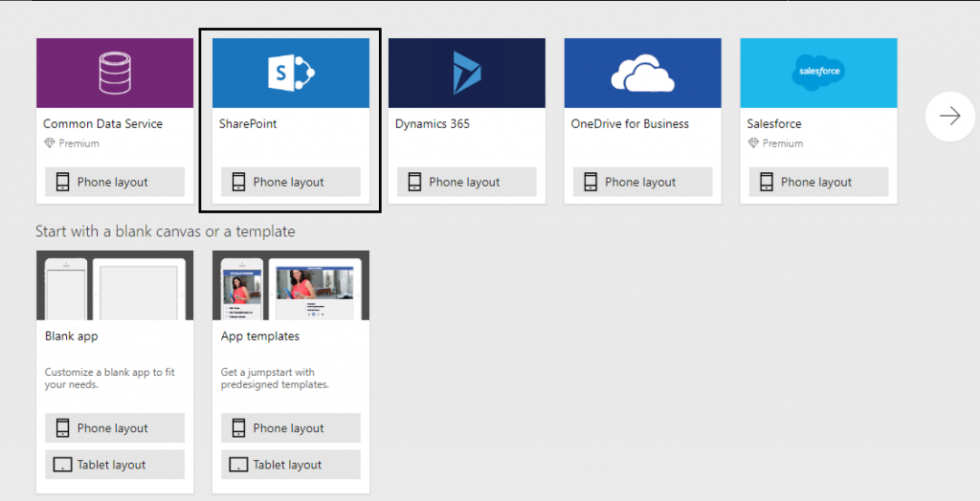Click Premium diamond icon under Common Data Service
The width and height of the screenshot is (980, 501).
pos(50,143)
